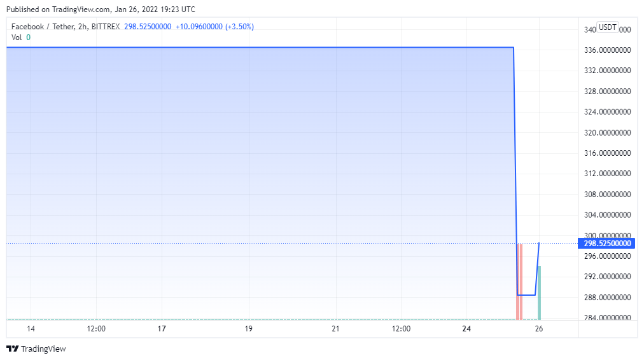Click the Vol indicator label
Image resolution: width=644 pixels, height=360 pixels.
point(17,38)
